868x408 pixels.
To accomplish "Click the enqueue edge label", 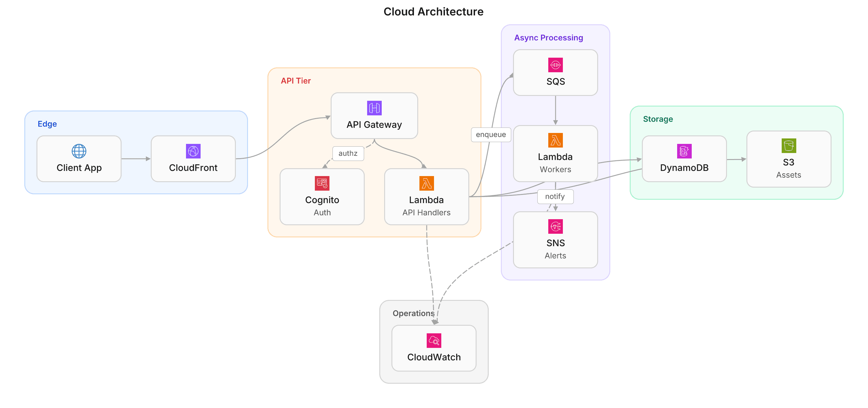I will (x=491, y=135).
